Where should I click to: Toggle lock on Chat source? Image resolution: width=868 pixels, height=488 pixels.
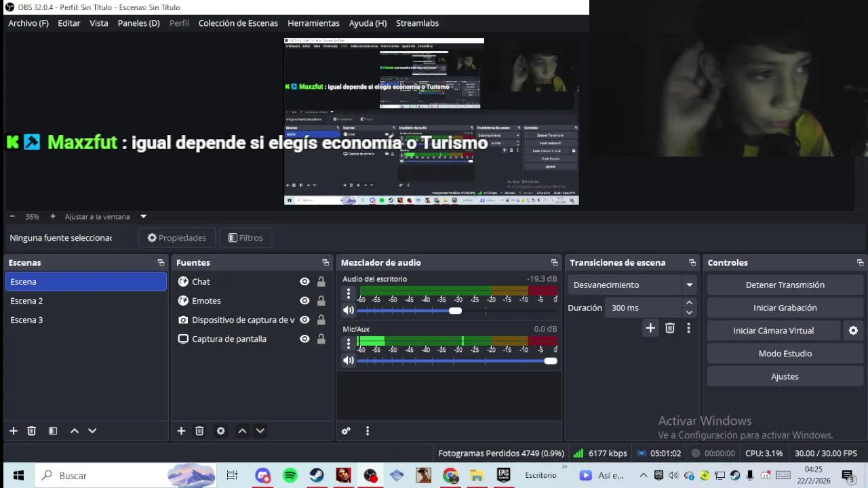[321, 282]
